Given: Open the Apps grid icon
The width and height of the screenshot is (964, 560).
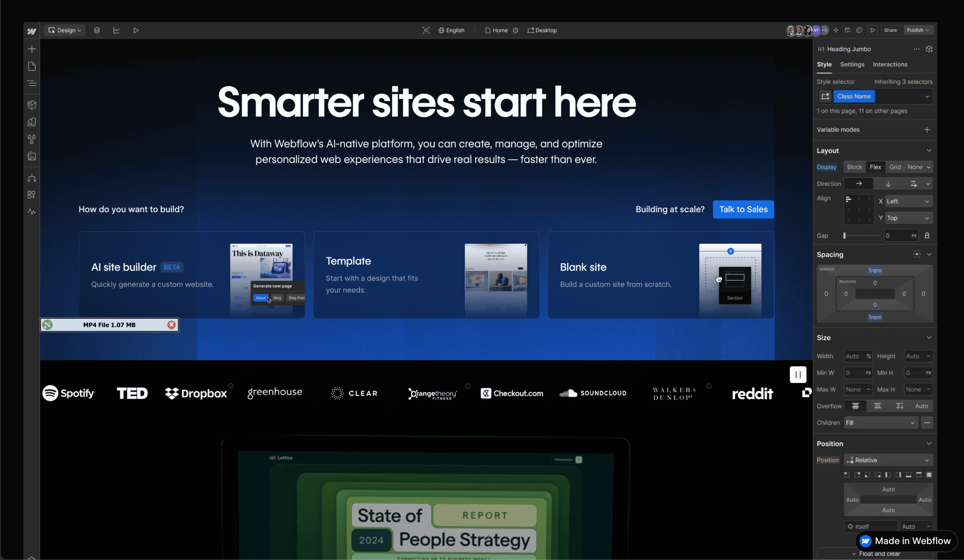Looking at the screenshot, I should point(32,195).
